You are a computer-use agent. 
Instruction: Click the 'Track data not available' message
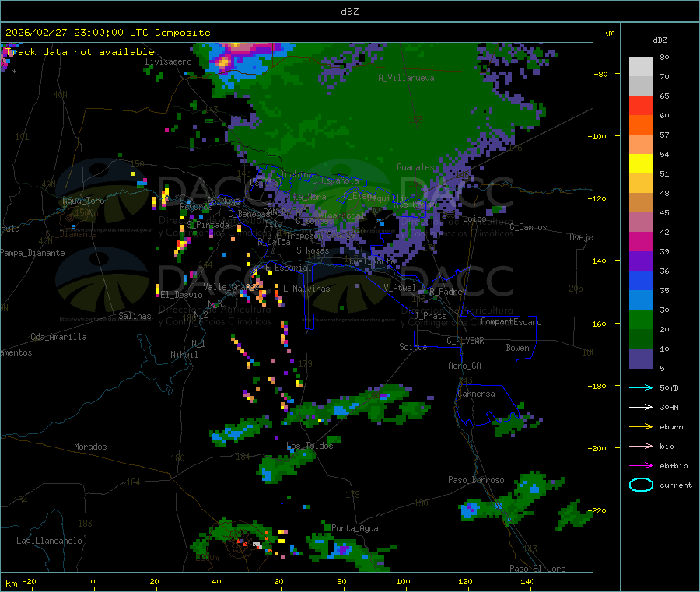coord(79,52)
